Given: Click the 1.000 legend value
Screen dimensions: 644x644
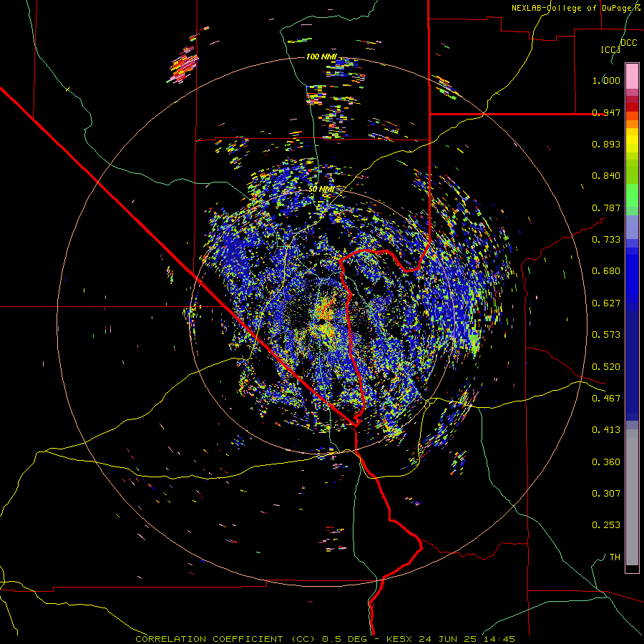Looking at the screenshot, I should (606, 80).
